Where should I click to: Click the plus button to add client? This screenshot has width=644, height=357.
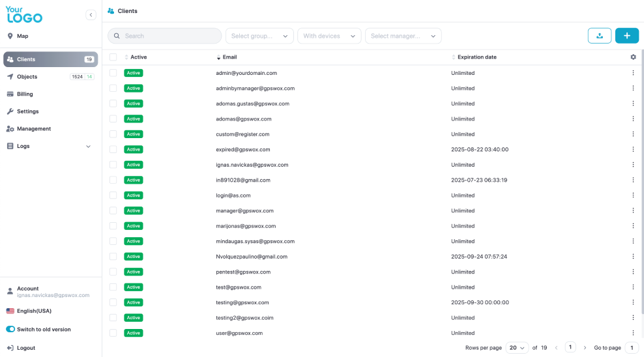pyautogui.click(x=626, y=36)
